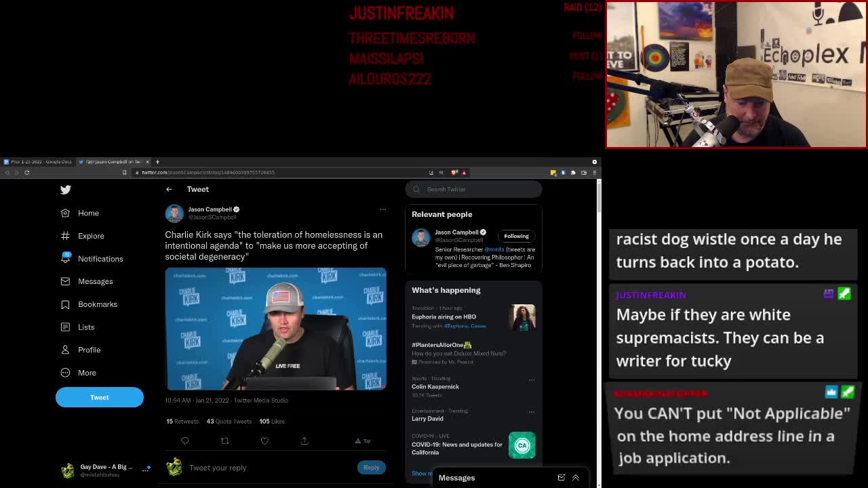Viewport: 868px width, 488px height.
Task: Click the twitter.com address bar
Action: coord(278,173)
